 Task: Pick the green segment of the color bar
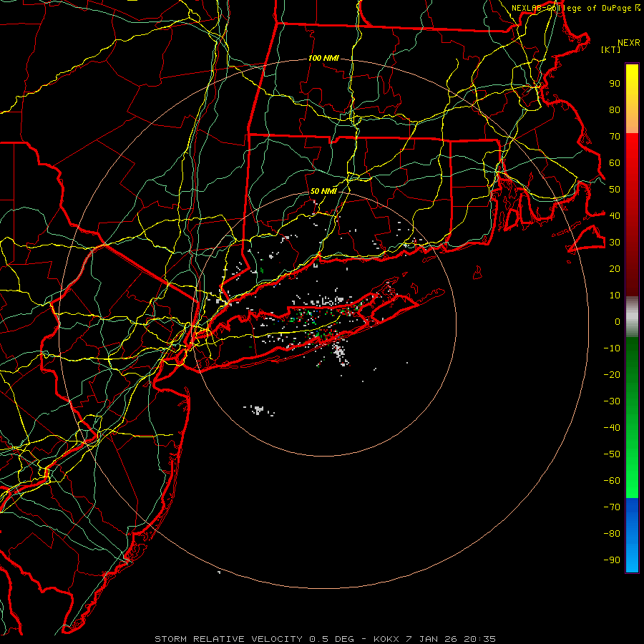632,417
